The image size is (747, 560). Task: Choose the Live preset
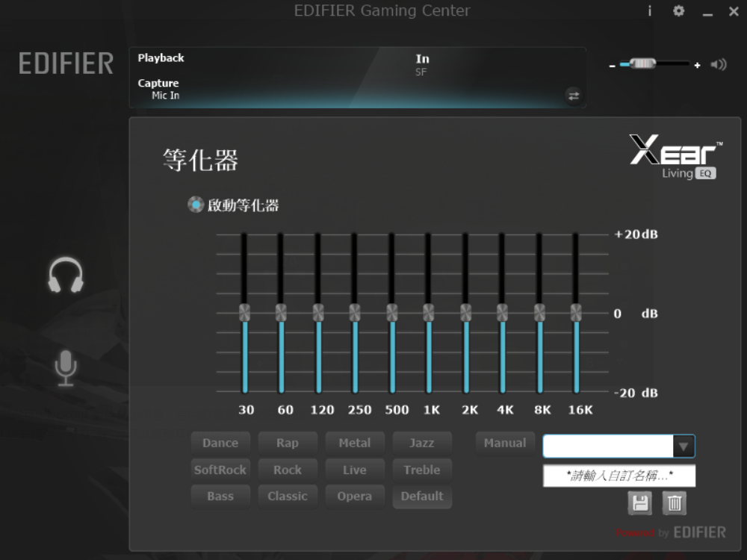pyautogui.click(x=355, y=470)
